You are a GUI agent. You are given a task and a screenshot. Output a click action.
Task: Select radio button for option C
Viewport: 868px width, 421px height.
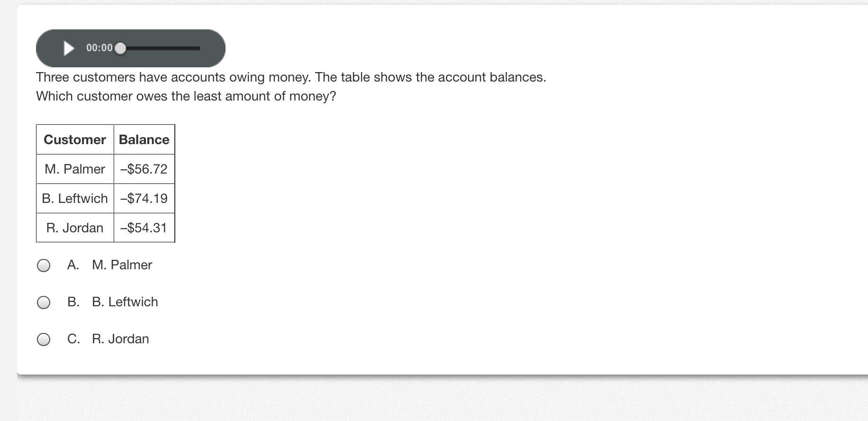(44, 339)
